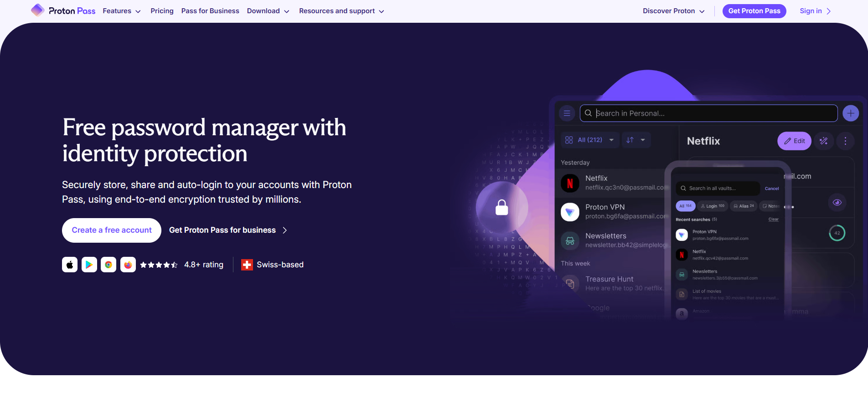Viewport: 868px width, 413px height.
Task: Click Search in all vaults field
Action: point(718,189)
